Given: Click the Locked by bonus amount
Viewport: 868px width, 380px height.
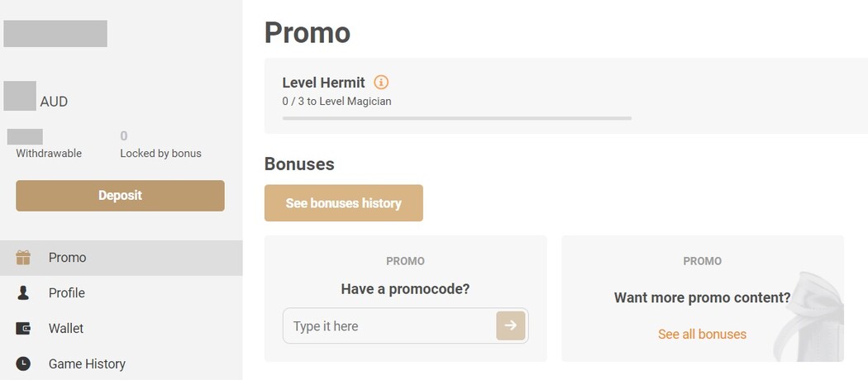Looking at the screenshot, I should pos(124,136).
